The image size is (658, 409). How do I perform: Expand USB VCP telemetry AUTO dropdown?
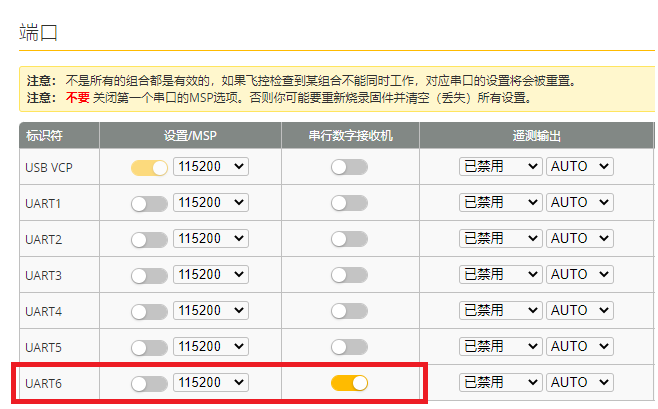580,167
